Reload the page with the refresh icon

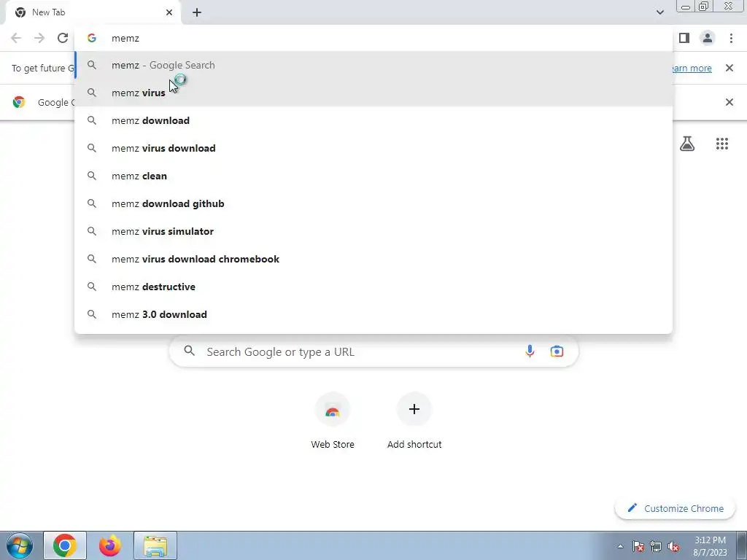coord(63,38)
